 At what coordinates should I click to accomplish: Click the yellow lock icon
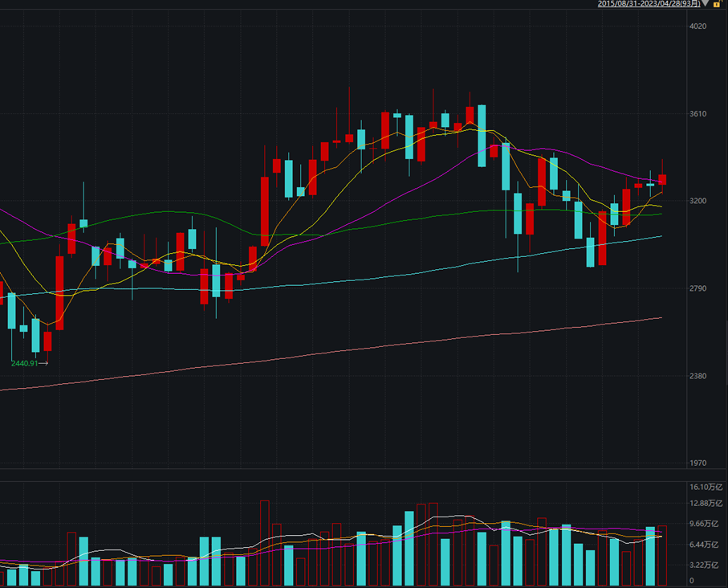(x=717, y=4)
